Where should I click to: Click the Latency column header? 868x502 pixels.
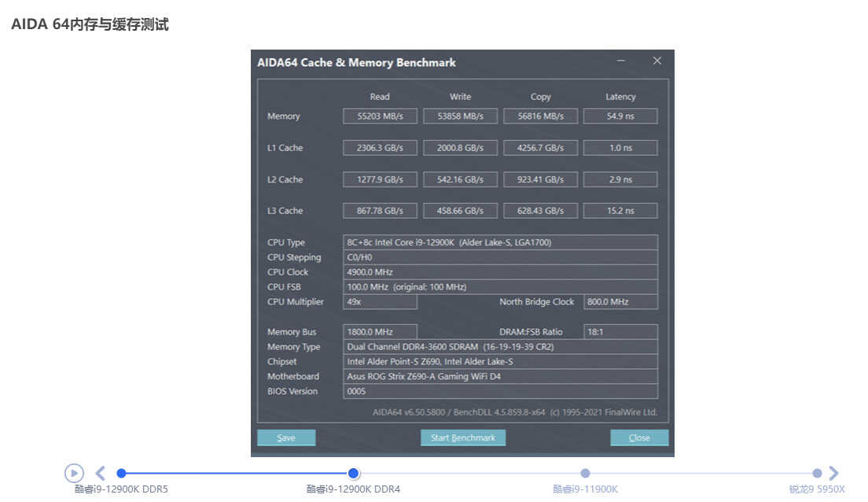coord(620,97)
